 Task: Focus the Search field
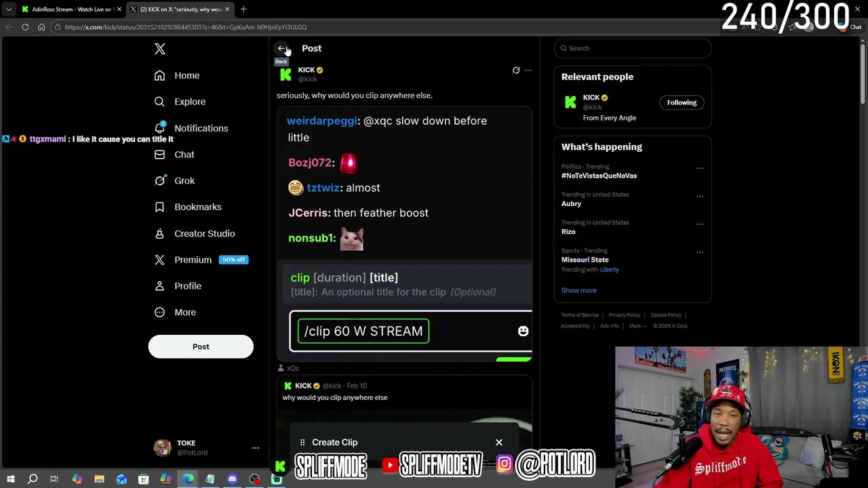(633, 48)
